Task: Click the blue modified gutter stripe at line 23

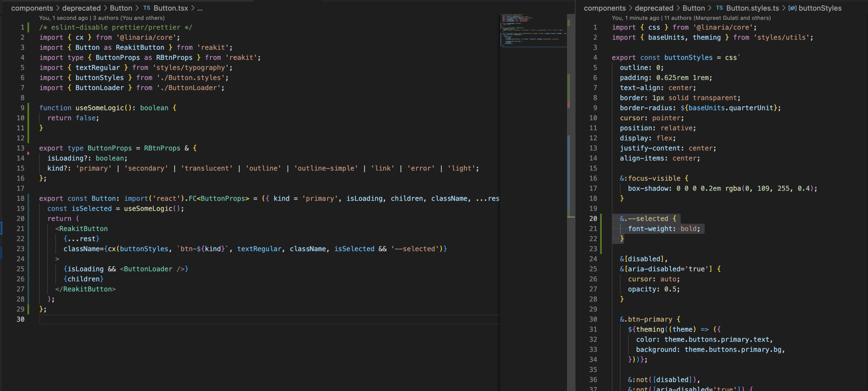Action: tap(28, 249)
